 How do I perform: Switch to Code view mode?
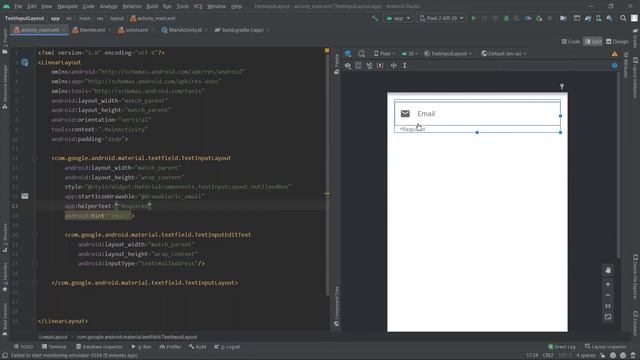pos(571,42)
